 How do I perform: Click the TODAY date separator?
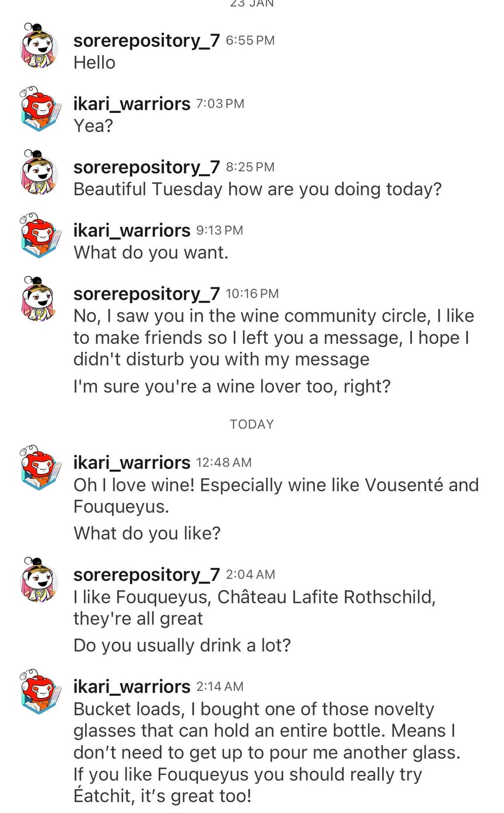(252, 424)
